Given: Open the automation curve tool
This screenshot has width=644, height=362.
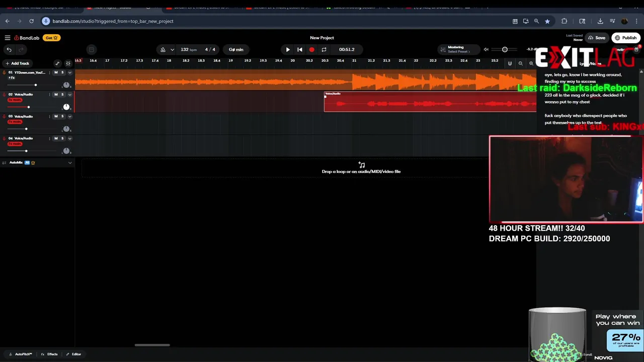Looking at the screenshot, I should pos(57,63).
